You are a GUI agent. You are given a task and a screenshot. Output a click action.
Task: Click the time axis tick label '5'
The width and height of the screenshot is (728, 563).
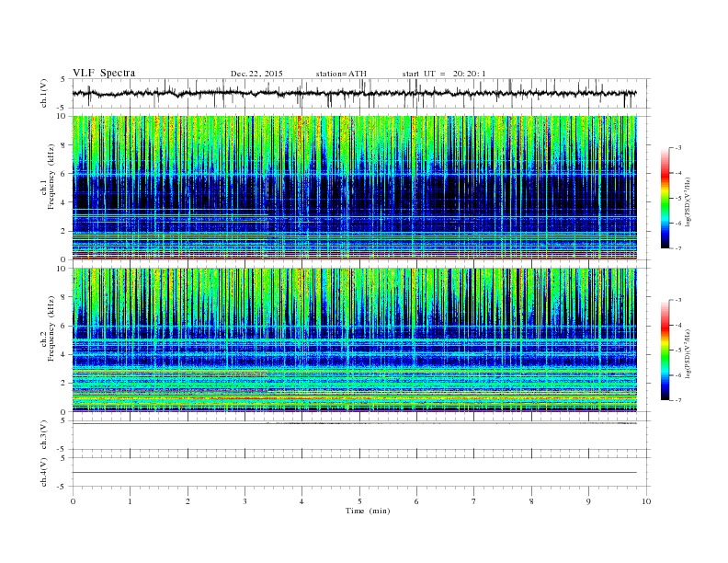pos(359,501)
